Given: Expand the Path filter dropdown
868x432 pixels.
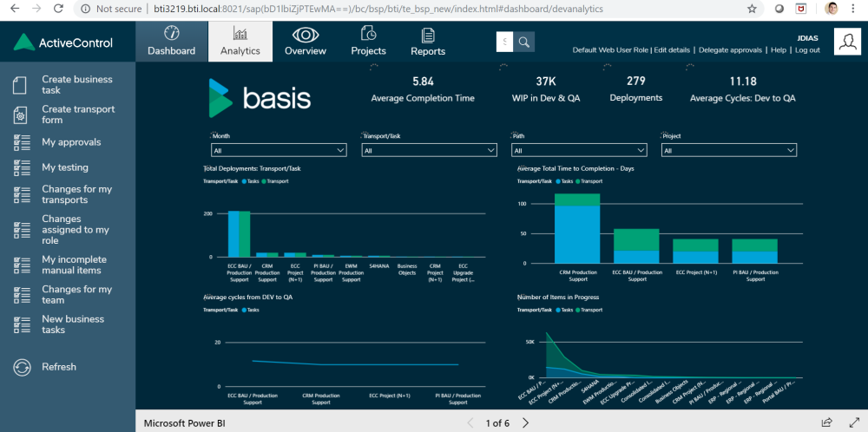Looking at the screenshot, I should (579, 150).
